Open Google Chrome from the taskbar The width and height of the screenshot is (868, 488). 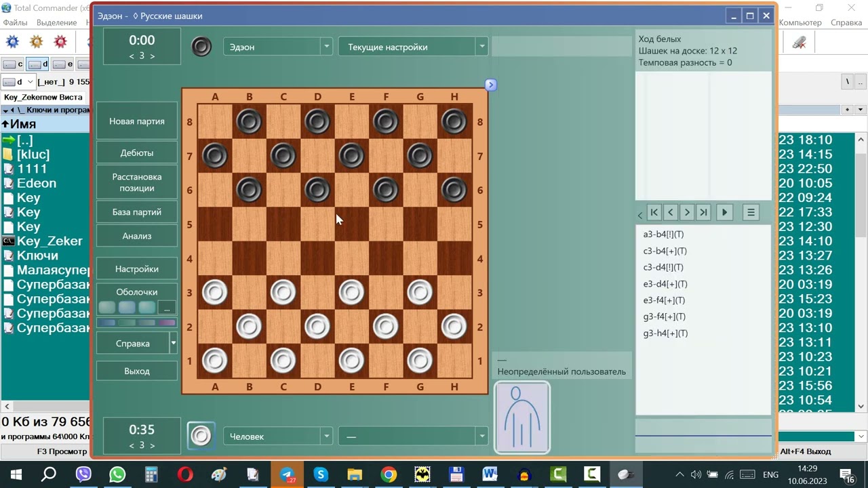389,474
